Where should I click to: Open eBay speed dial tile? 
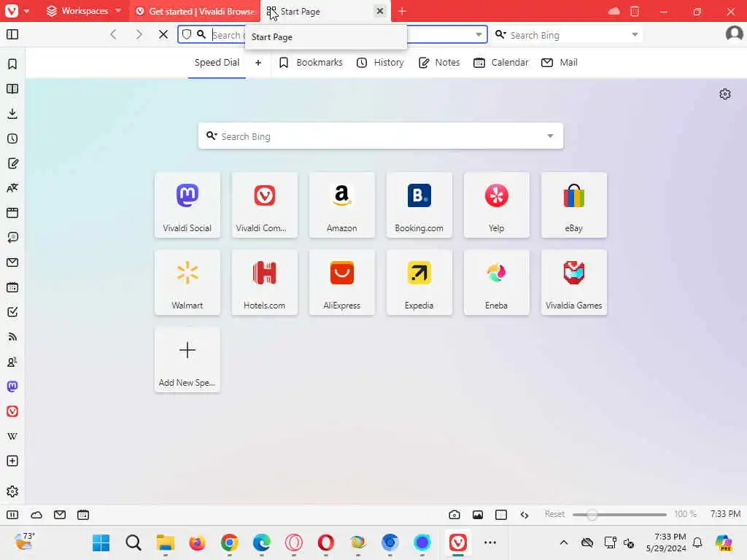pyautogui.click(x=573, y=205)
